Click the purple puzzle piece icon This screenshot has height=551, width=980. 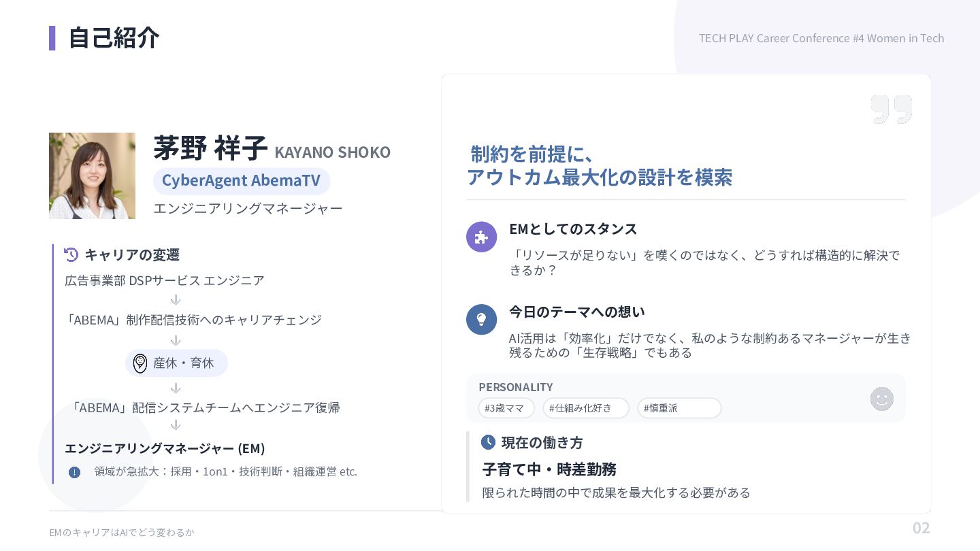pos(481,237)
